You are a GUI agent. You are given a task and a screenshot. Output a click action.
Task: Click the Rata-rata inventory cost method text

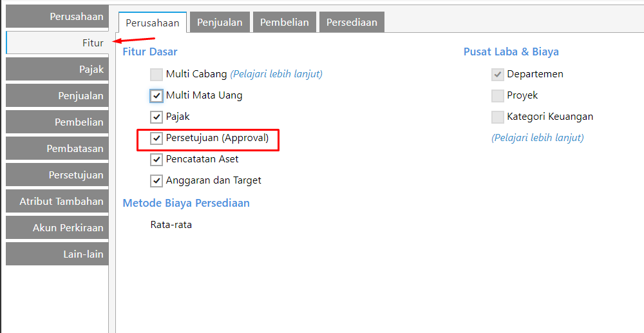pos(171,225)
